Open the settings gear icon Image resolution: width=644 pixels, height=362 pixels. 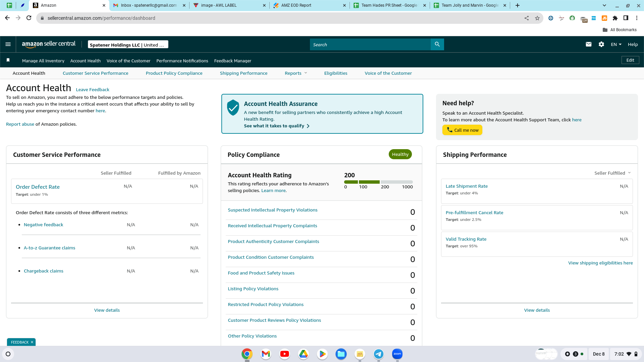(601, 44)
